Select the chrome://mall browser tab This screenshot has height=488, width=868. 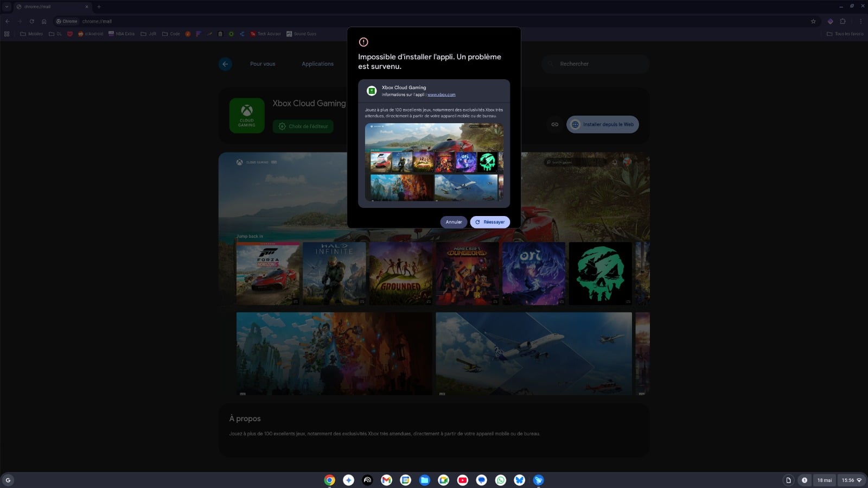pyautogui.click(x=52, y=7)
